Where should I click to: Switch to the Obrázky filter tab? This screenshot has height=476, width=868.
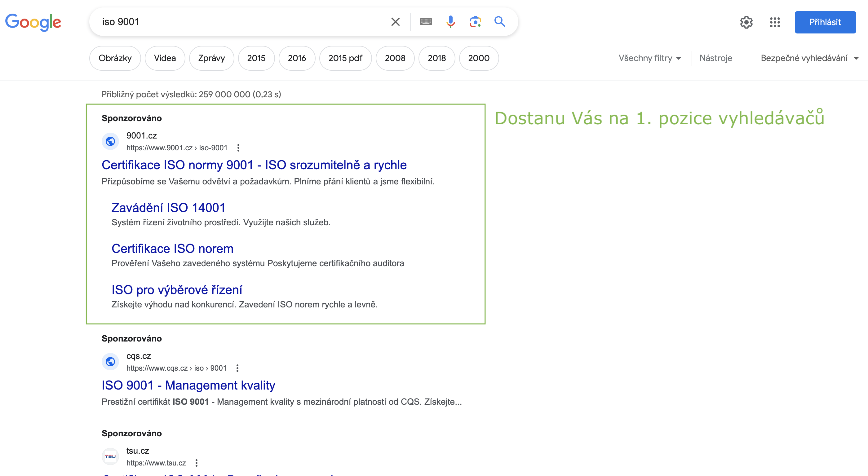(115, 58)
